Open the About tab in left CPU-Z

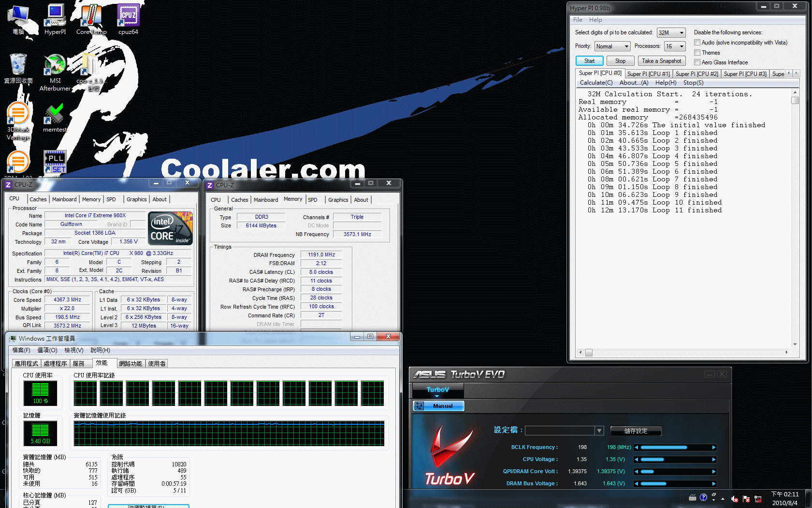[159, 199]
